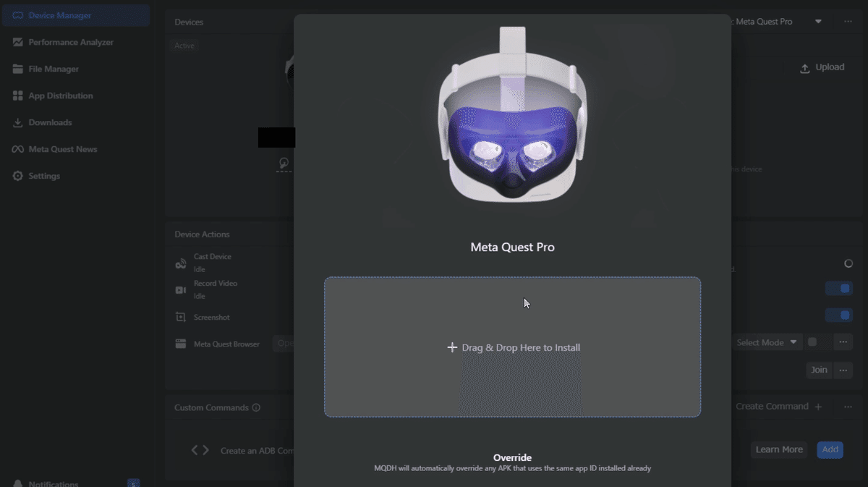Go to File Manager
Viewport: 868px width, 487px height.
click(x=54, y=69)
